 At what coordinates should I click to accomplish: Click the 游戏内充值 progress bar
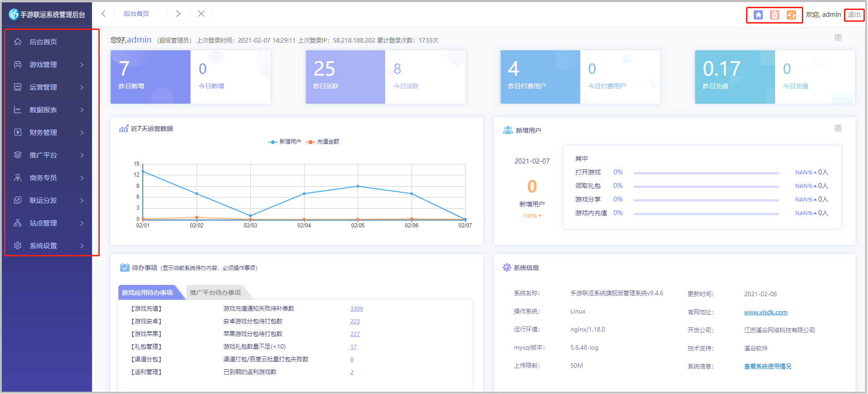(x=706, y=214)
